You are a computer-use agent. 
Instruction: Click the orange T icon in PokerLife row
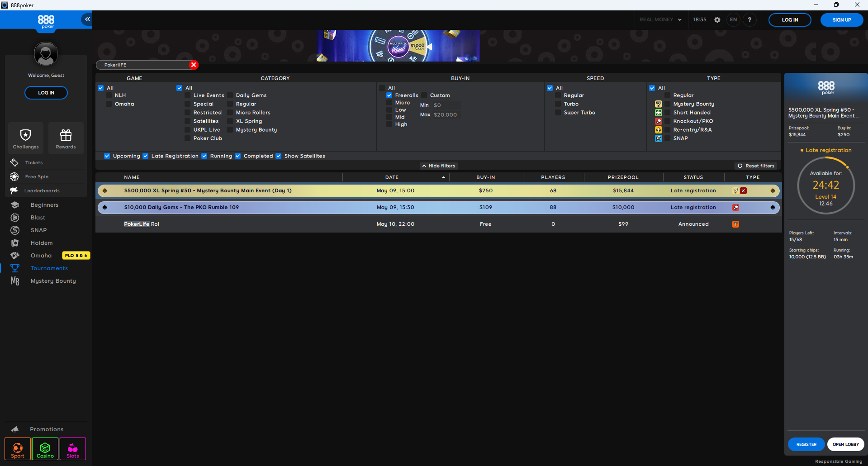736,224
